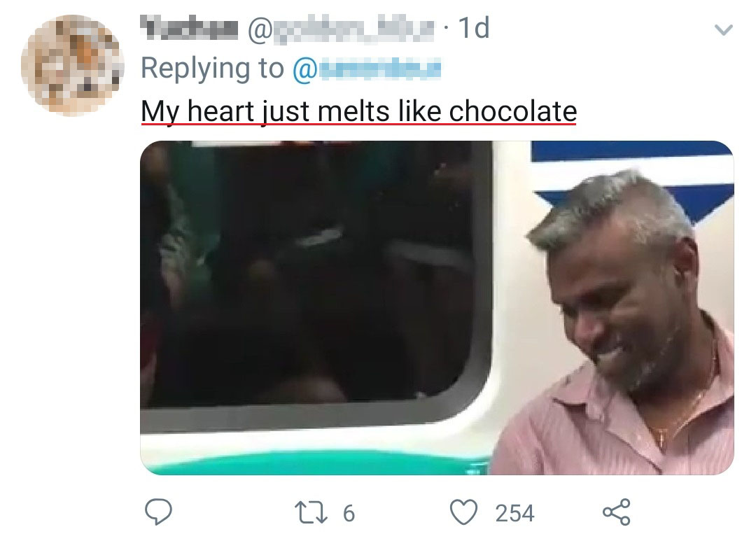Open the share options icon
Viewport: 756px width, 541px height.
click(616, 513)
